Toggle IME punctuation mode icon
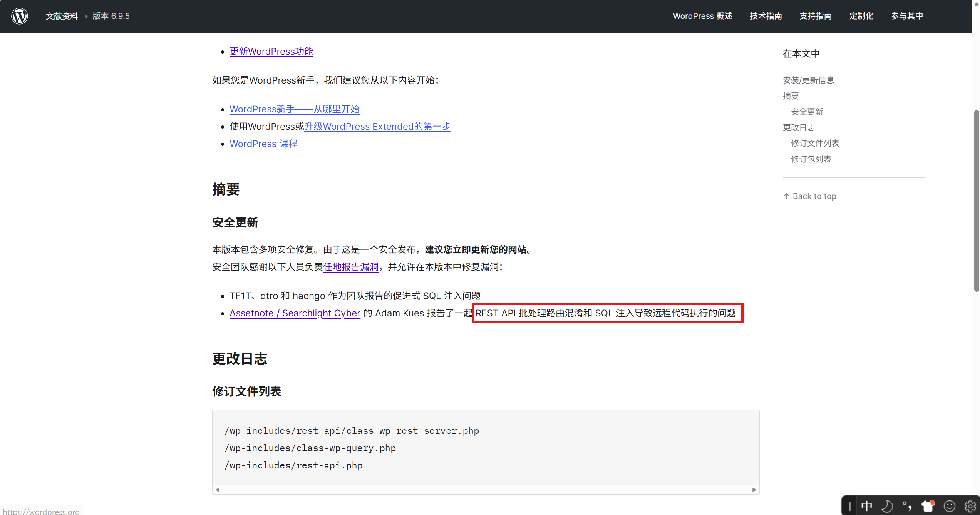980x515 pixels. click(907, 506)
